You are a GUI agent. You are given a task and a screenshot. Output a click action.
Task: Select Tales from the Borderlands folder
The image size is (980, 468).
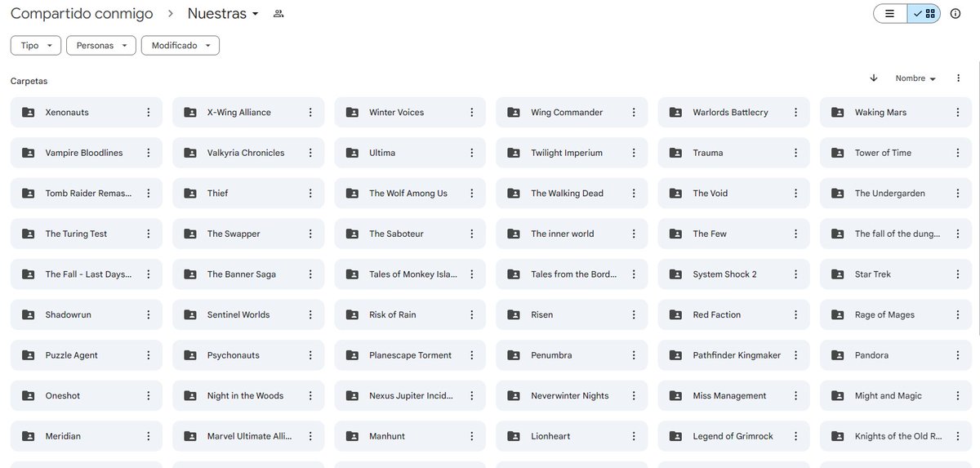572,274
